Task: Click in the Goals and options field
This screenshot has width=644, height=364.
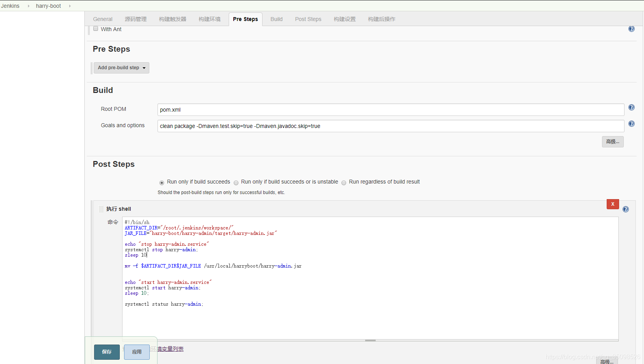Action: pyautogui.click(x=391, y=126)
